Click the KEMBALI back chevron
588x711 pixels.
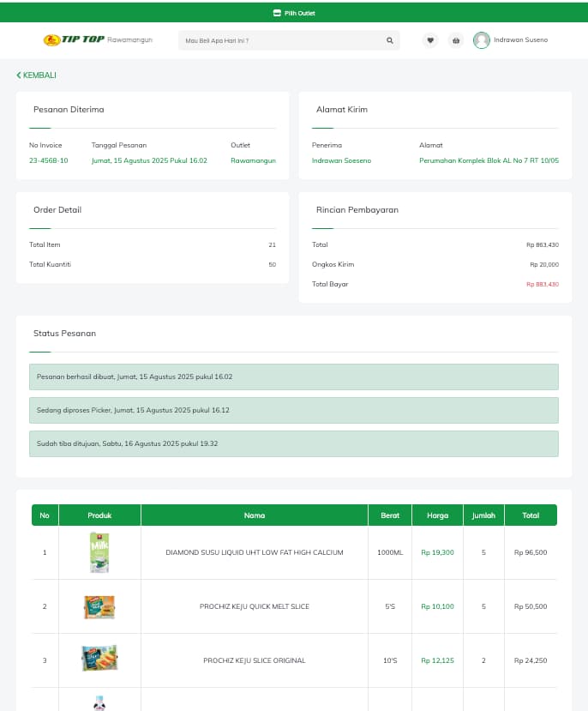(x=19, y=75)
